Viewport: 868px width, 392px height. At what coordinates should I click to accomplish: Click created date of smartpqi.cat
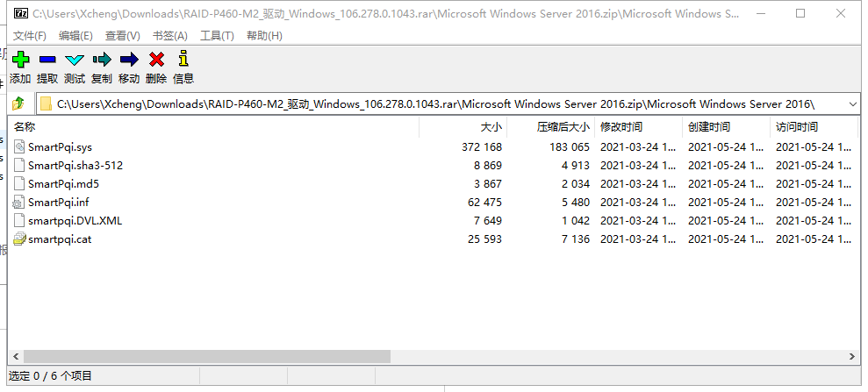(727, 239)
